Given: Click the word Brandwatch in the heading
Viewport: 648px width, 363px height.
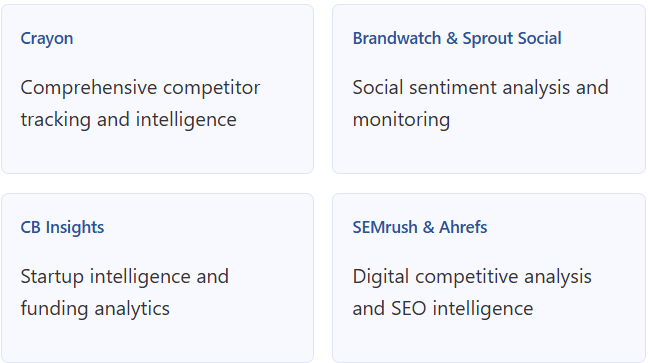Looking at the screenshot, I should pos(397,38).
